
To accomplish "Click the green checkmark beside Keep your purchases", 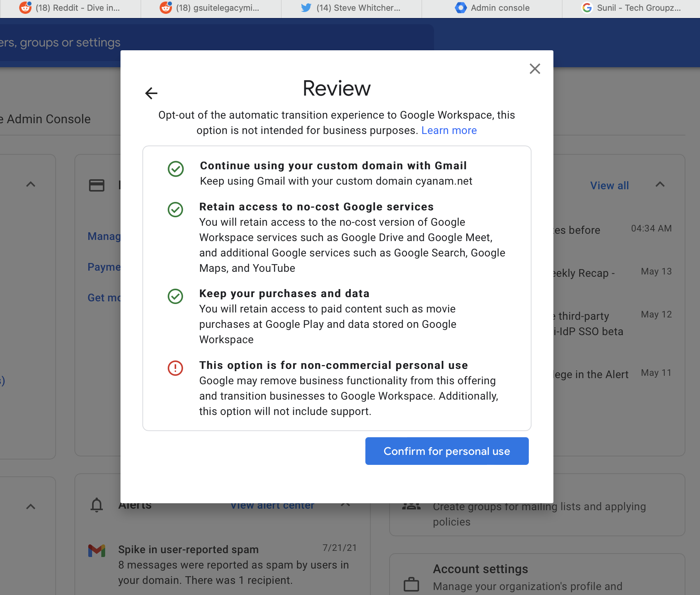I will [175, 296].
